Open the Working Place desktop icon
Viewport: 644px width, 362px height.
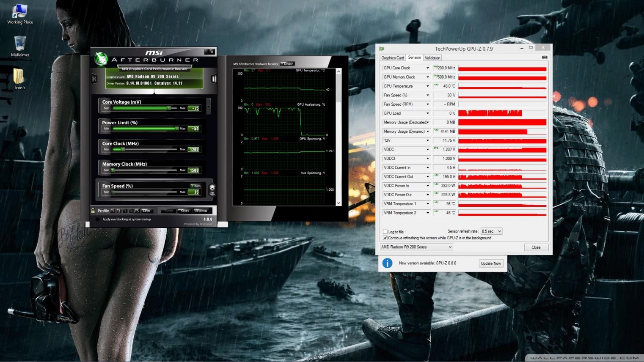pos(20,14)
